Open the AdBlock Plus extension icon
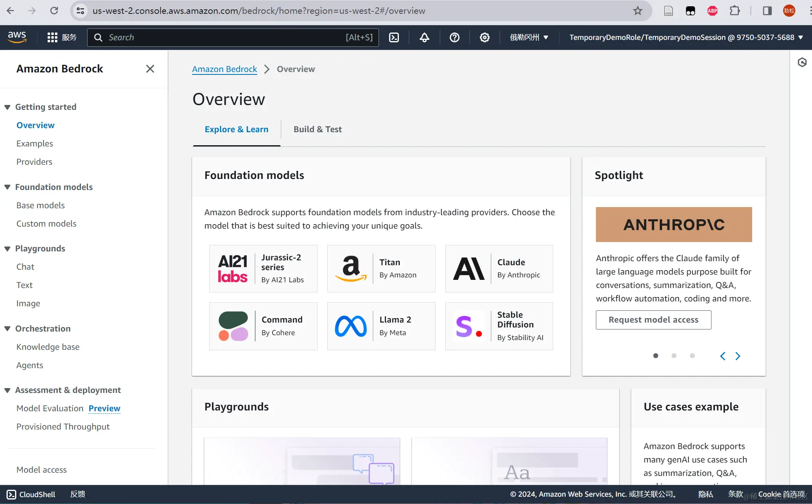The height and width of the screenshot is (504, 812). (x=712, y=11)
